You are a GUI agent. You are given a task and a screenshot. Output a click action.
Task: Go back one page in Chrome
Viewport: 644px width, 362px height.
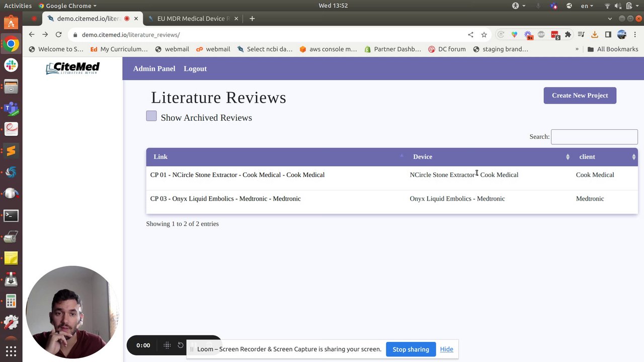32,35
